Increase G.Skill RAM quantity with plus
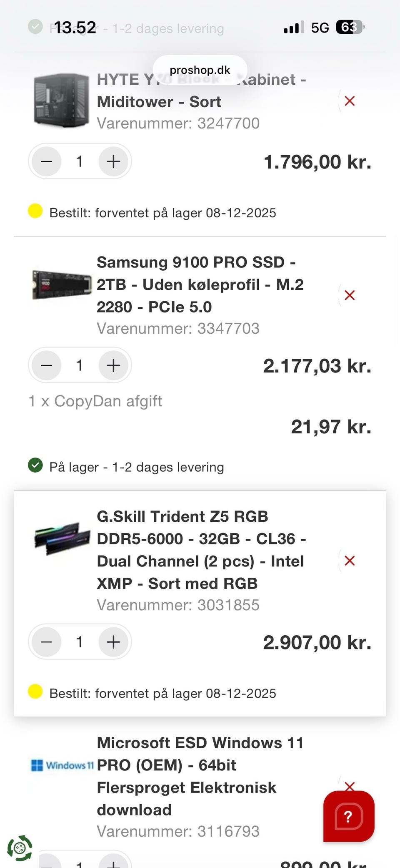The image size is (400, 868). [113, 642]
